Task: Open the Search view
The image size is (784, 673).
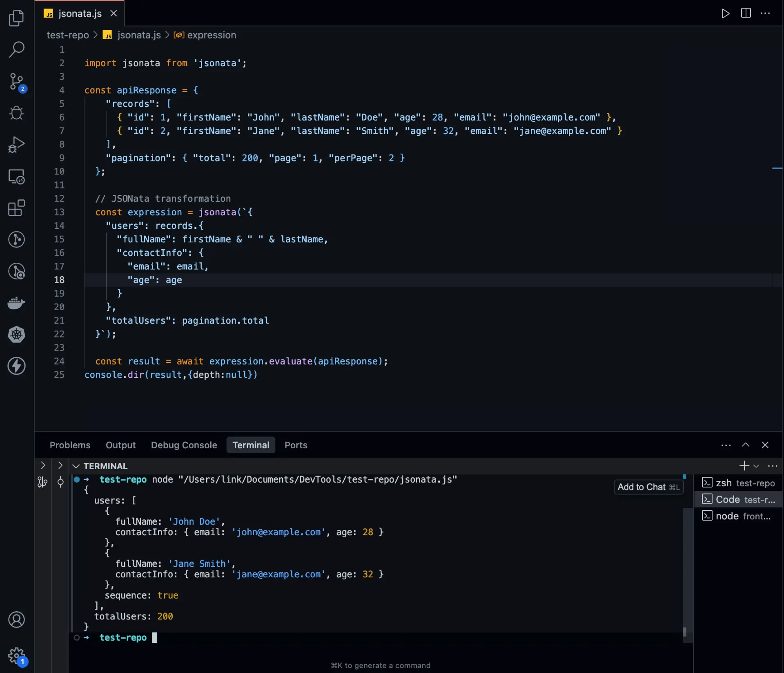Action: tap(16, 49)
